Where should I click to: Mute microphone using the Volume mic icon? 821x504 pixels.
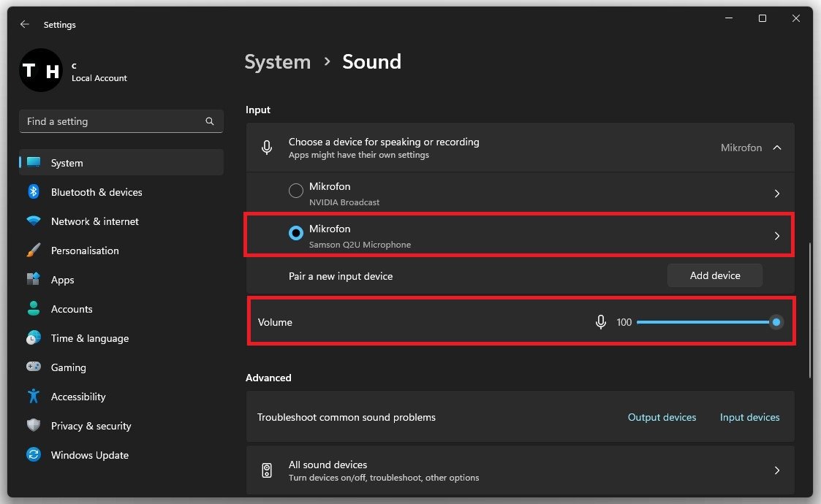(x=601, y=322)
